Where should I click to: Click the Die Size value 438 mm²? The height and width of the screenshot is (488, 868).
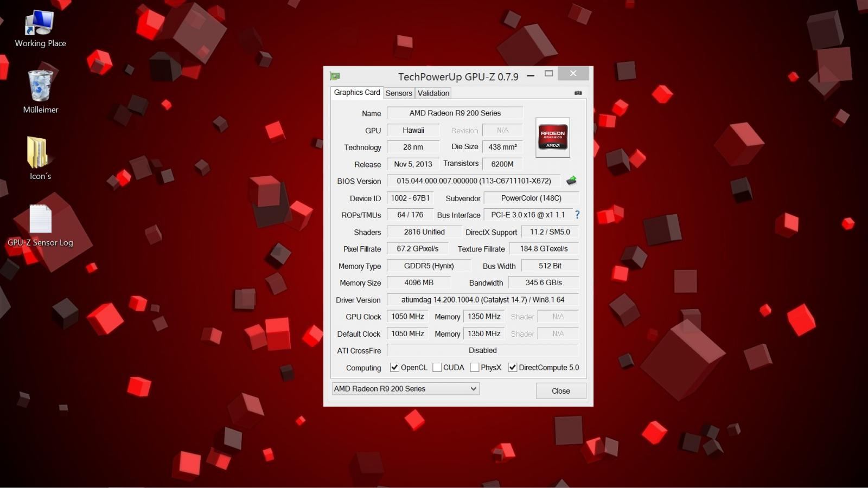[502, 147]
